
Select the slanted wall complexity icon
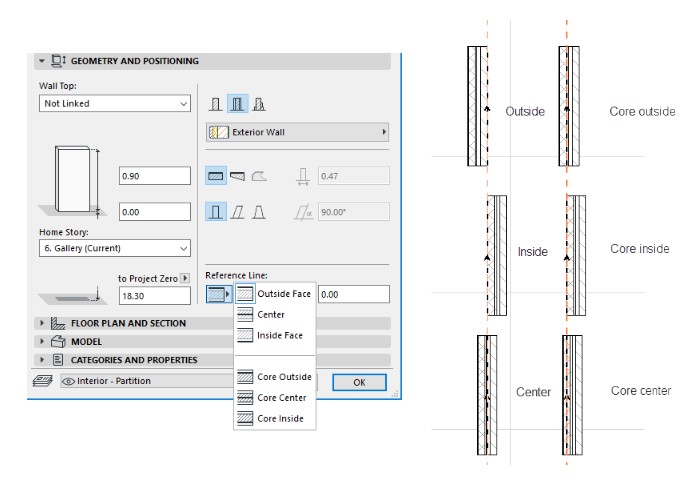click(x=237, y=211)
